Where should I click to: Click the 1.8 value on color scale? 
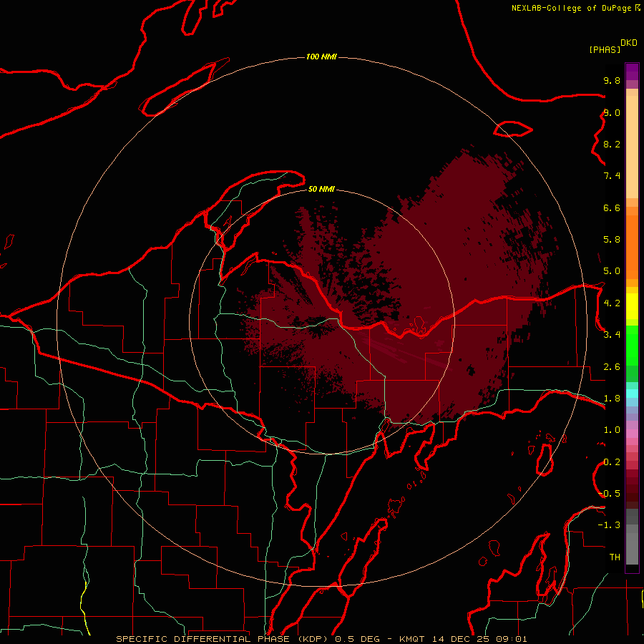(612, 399)
